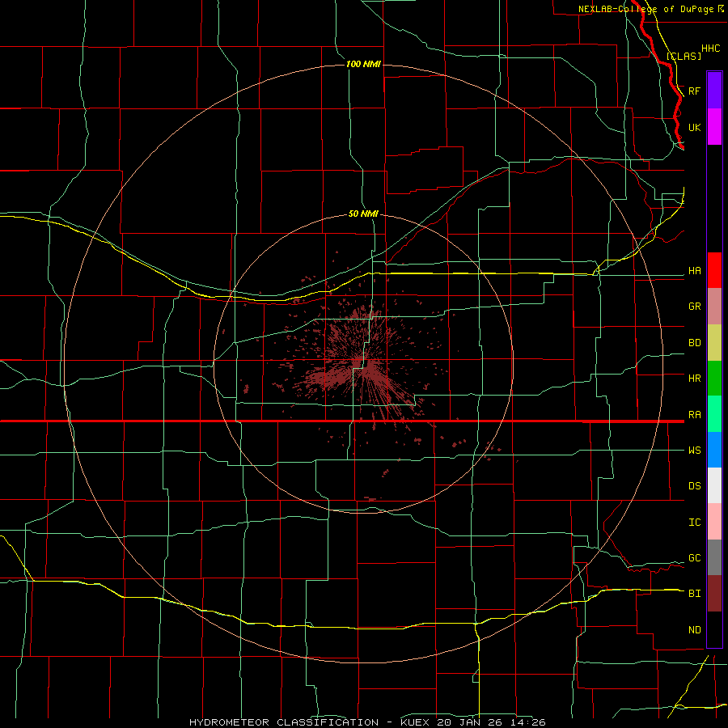Click the DS legend label

click(x=694, y=486)
